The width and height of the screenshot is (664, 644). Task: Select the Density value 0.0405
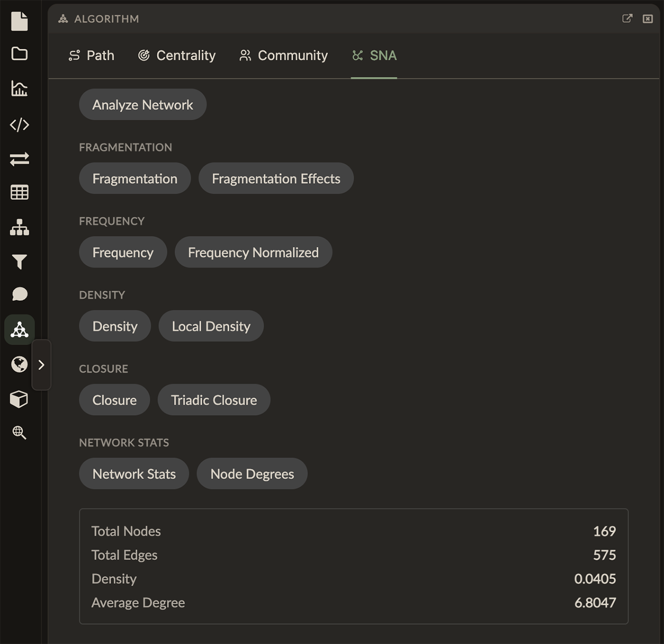click(595, 579)
